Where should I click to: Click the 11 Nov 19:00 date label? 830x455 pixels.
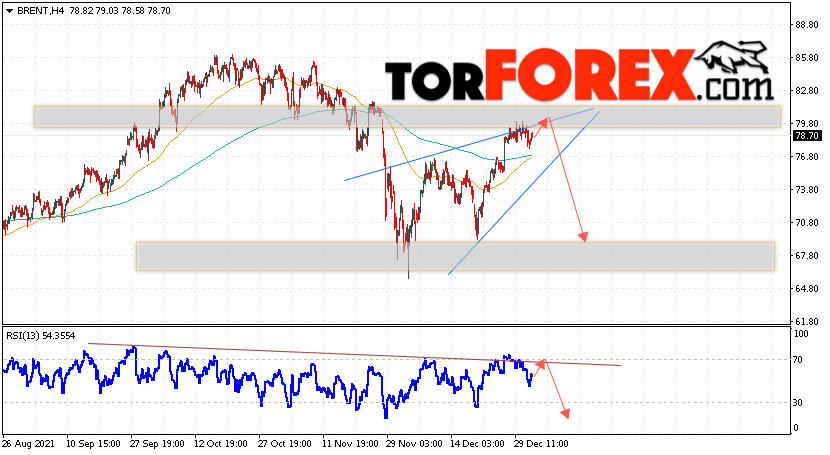tap(349, 443)
